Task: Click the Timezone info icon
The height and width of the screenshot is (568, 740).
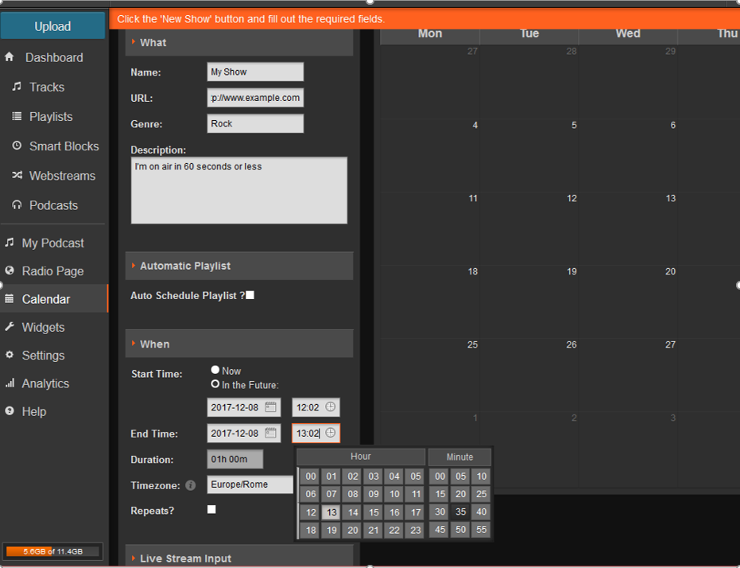Action: tap(190, 485)
